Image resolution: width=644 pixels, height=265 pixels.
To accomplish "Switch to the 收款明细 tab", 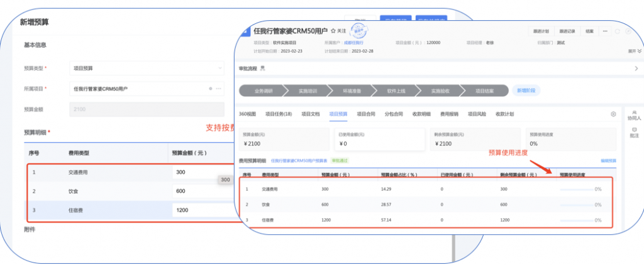I will (x=421, y=114).
